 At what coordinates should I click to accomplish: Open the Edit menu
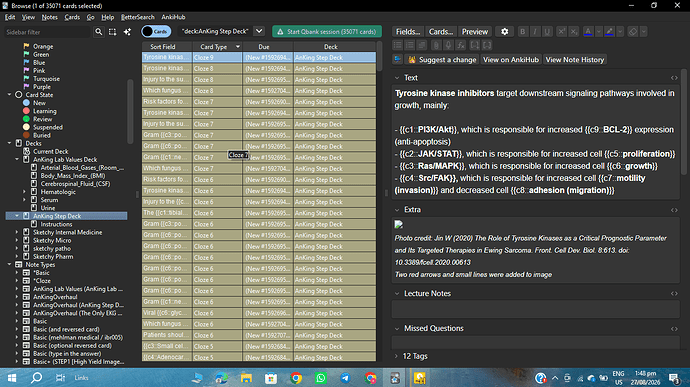(x=10, y=17)
